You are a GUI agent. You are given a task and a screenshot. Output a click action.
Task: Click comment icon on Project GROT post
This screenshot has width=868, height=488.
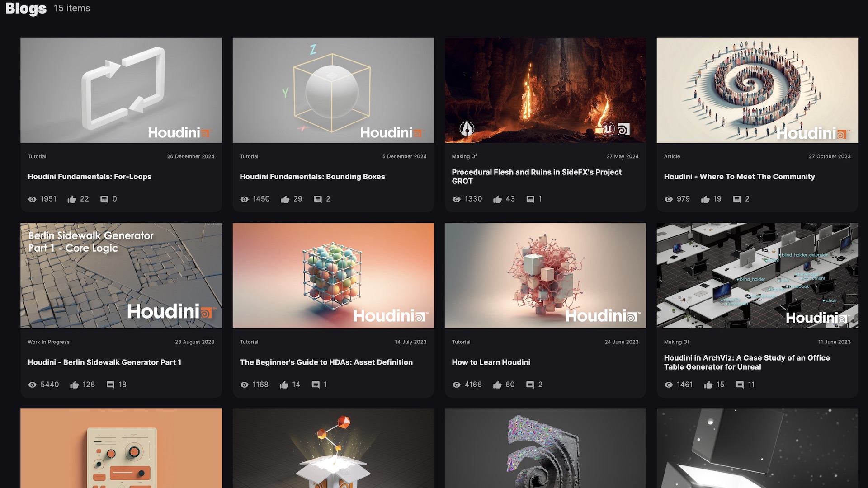click(x=530, y=199)
